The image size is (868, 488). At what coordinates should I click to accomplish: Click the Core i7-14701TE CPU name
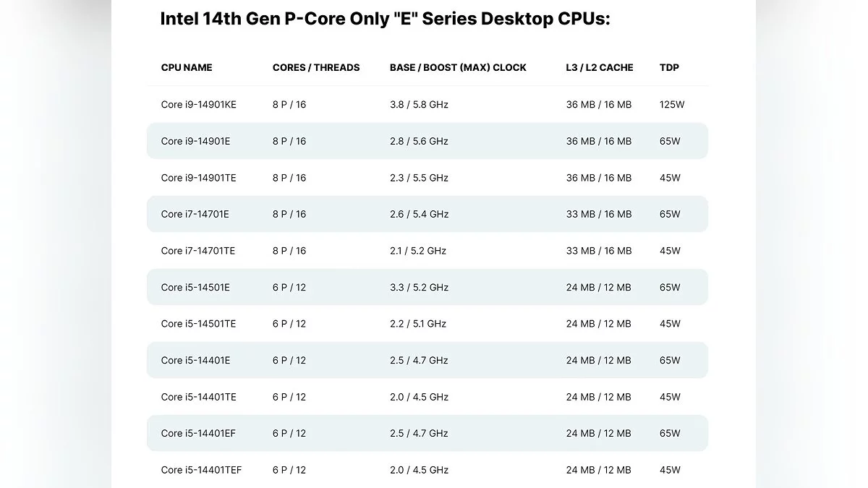[x=198, y=251]
